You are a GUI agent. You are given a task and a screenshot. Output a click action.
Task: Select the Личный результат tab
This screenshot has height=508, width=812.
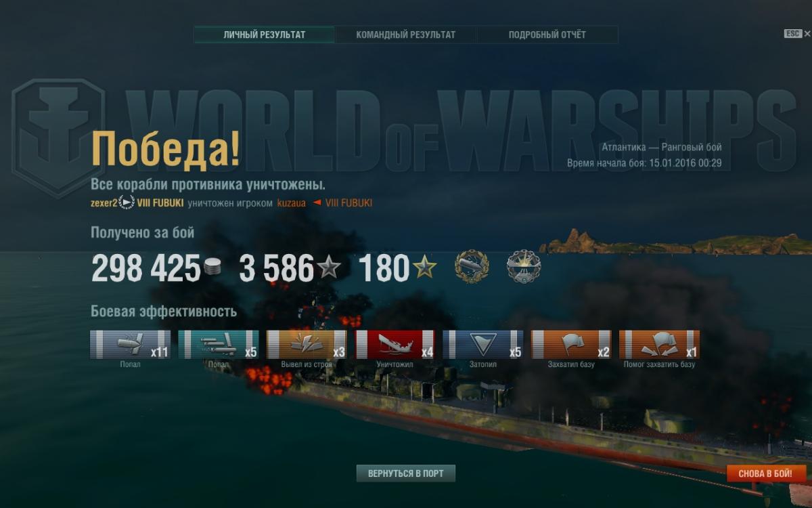coord(265,35)
